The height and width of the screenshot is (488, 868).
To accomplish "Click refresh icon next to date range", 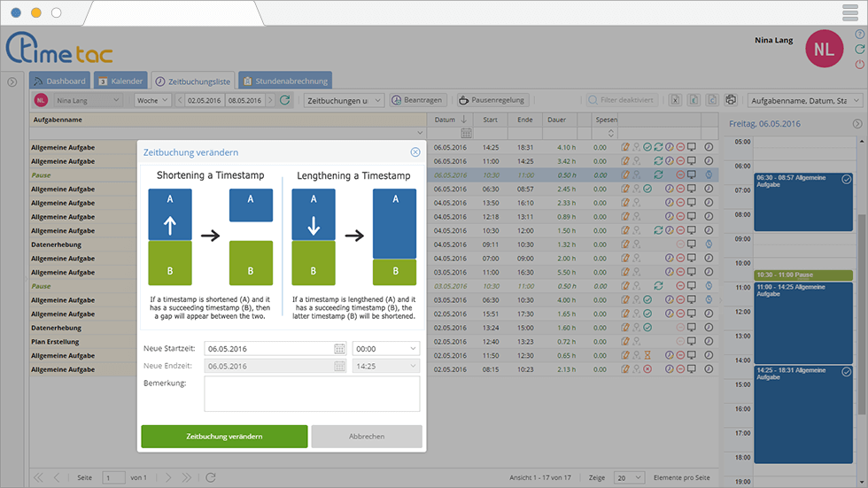I will click(x=285, y=101).
